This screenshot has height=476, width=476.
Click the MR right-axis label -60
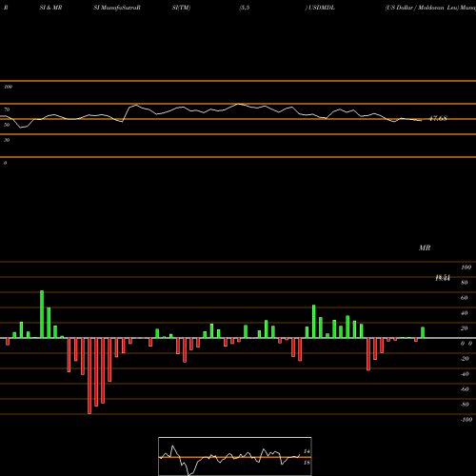(465, 389)
